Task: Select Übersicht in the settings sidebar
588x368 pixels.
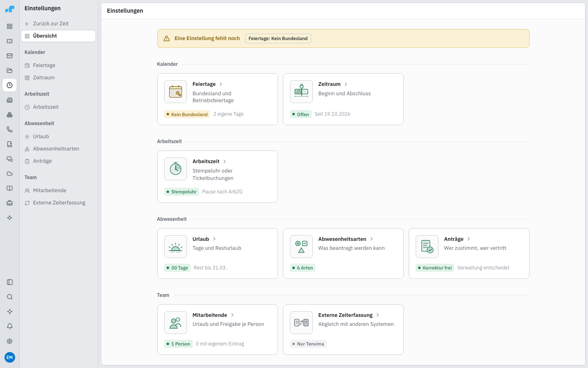Action: pos(58,36)
